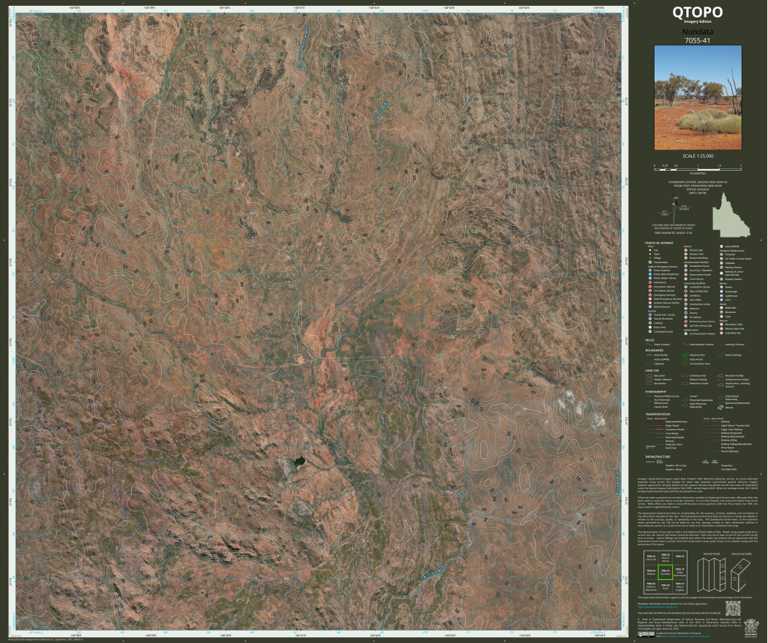Viewport: 768px width, 643px height.
Task: Click the Museum symbol in the legend
Action: pyautogui.click(x=686, y=309)
